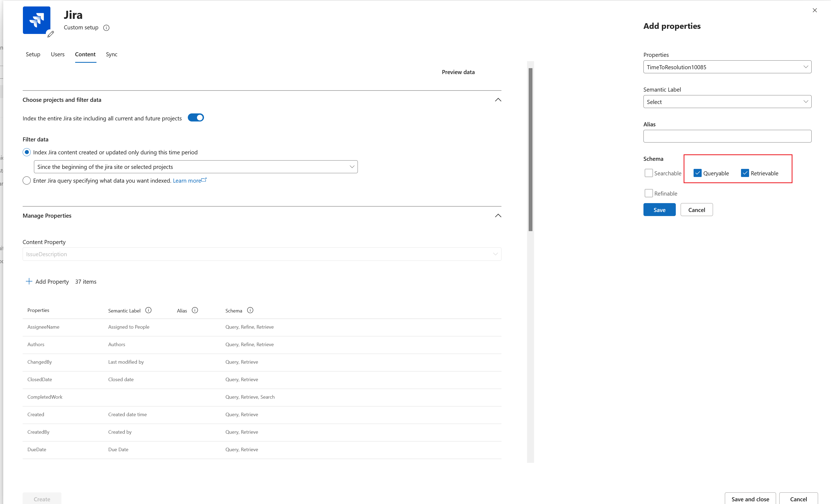Image resolution: width=831 pixels, height=504 pixels.
Task: Click the Due Date semantic label
Action: tap(118, 450)
